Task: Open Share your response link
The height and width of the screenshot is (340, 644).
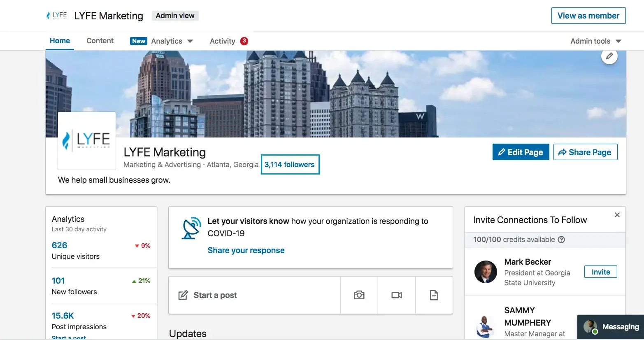Action: (246, 250)
